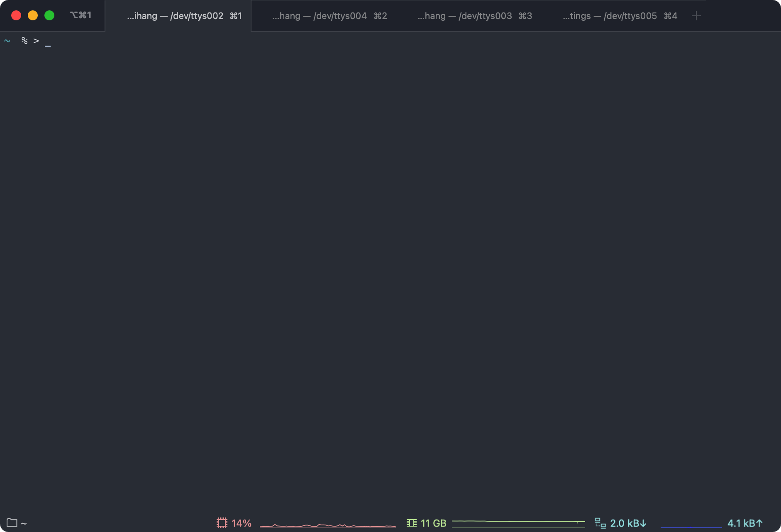781x532 pixels.
Task: Click the memory RAM icon
Action: [x=411, y=523]
